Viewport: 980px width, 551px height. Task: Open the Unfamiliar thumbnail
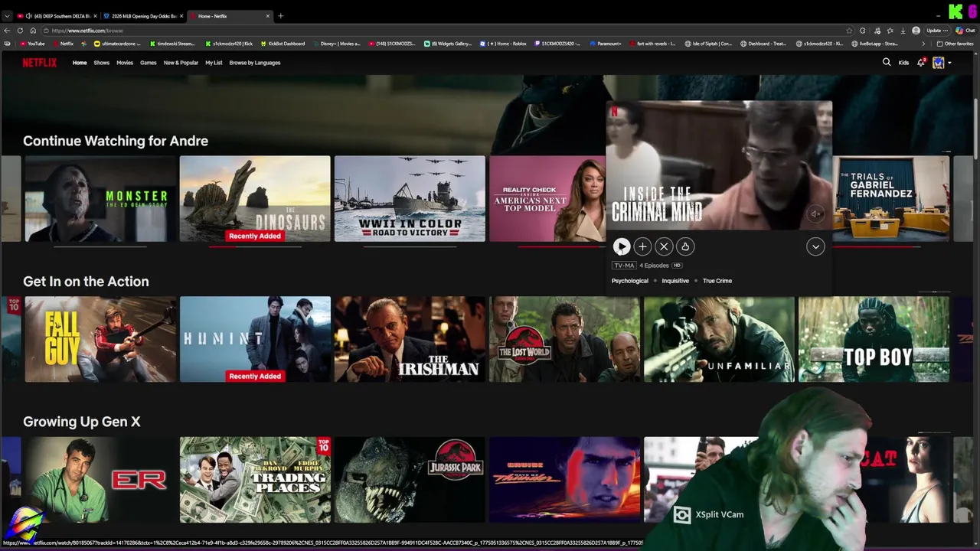point(719,339)
